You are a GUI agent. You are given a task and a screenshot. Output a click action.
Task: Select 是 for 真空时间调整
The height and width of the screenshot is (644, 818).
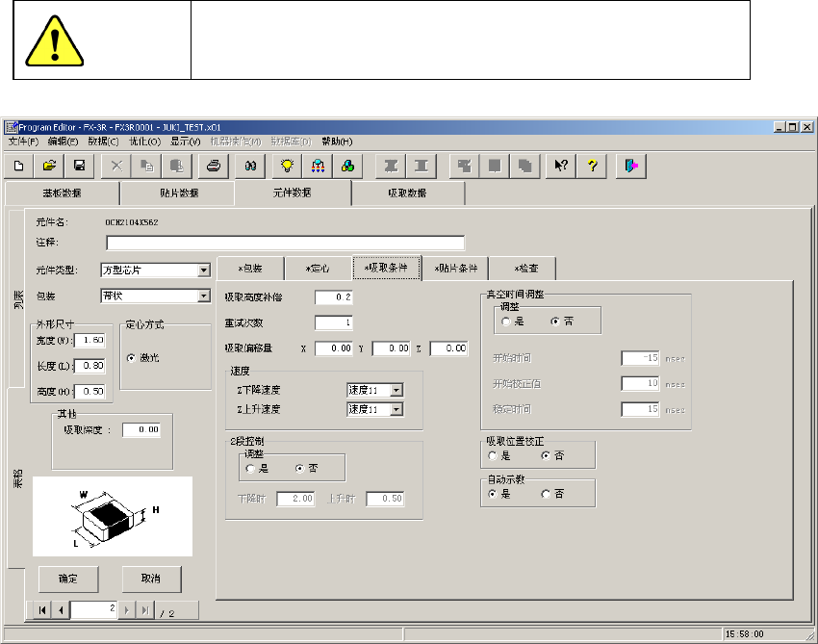pos(507,322)
